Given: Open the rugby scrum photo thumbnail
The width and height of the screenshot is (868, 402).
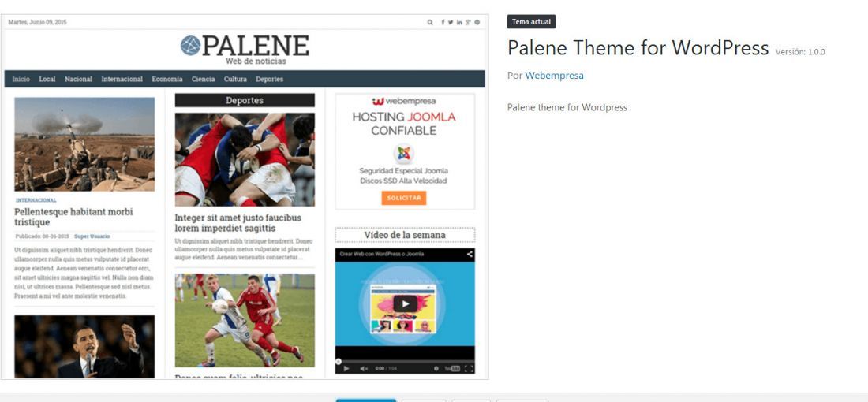Looking at the screenshot, I should (x=245, y=160).
